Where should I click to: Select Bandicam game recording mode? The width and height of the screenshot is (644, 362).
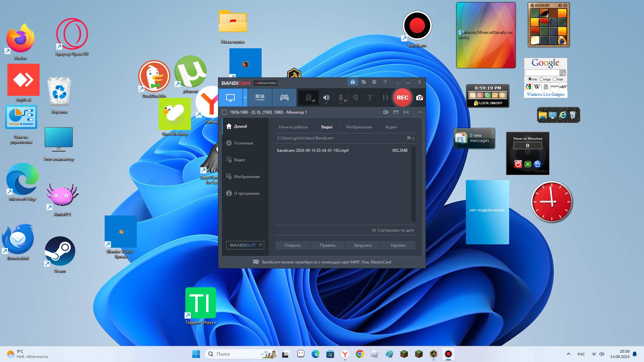point(284,98)
